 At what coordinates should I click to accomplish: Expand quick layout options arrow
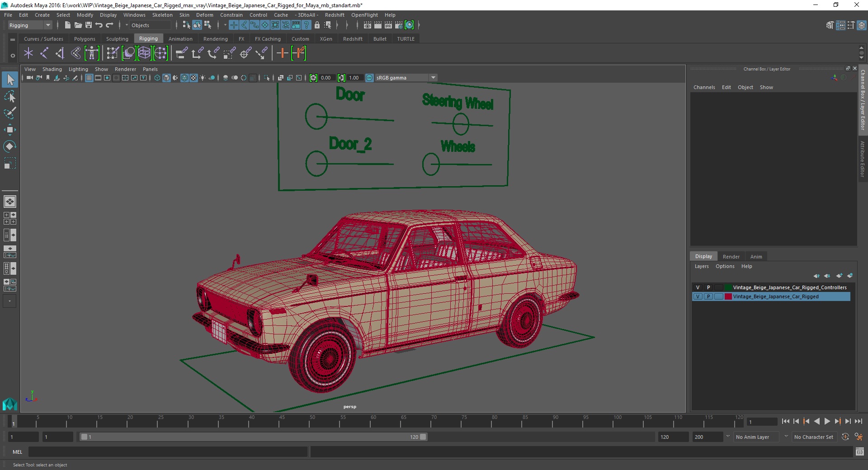click(9, 301)
